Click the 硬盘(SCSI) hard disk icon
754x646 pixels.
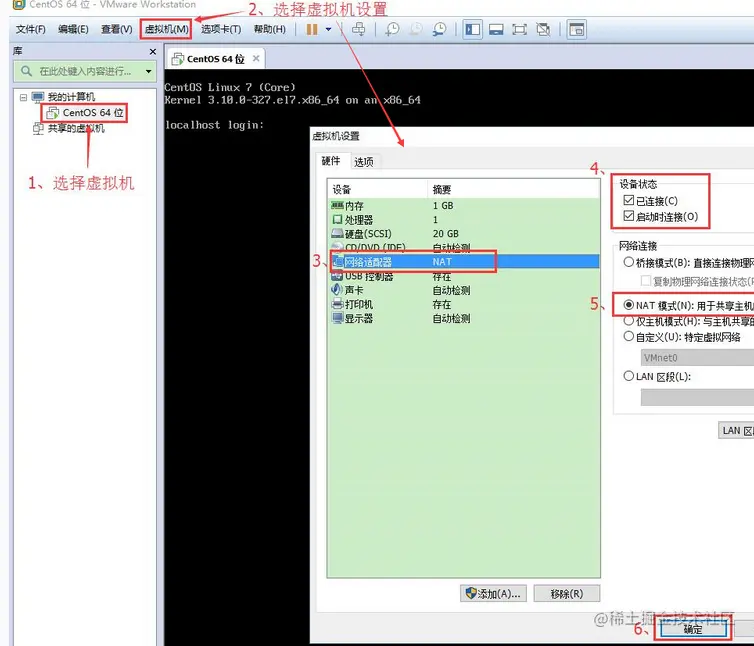point(337,233)
